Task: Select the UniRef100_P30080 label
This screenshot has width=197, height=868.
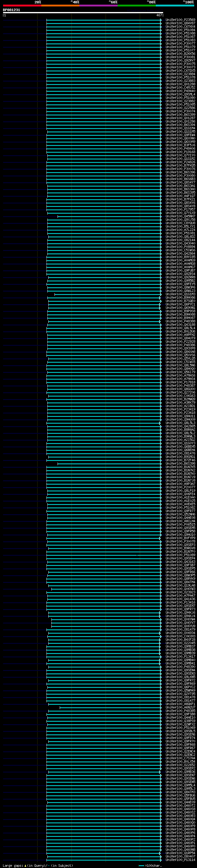Action: (180, 176)
